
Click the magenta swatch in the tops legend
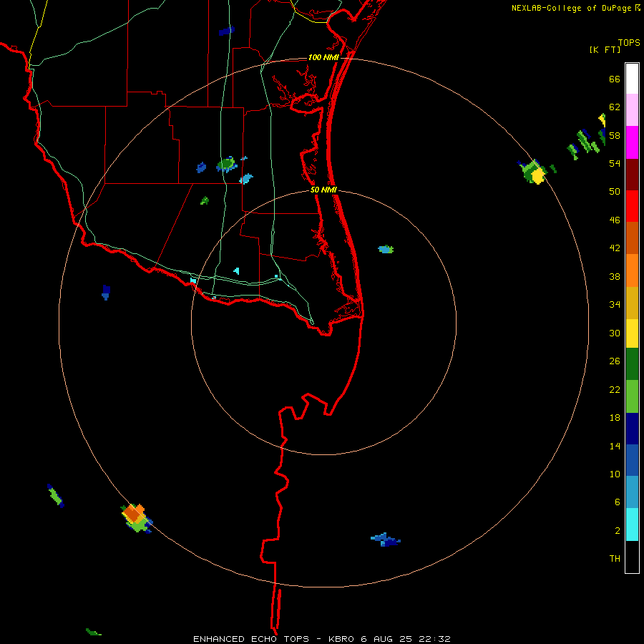tap(632, 142)
